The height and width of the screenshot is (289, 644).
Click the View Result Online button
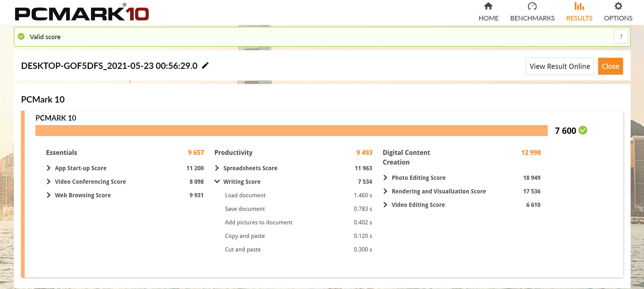point(560,66)
